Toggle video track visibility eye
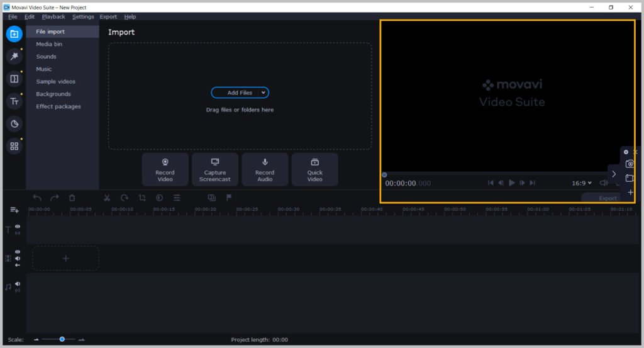The image size is (644, 348). tap(18, 252)
